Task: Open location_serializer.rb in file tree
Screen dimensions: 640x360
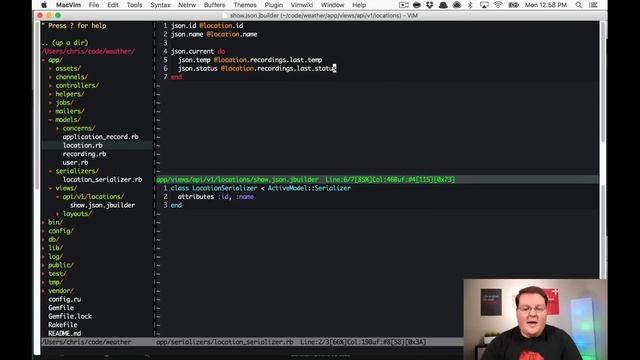Action: 102,180
